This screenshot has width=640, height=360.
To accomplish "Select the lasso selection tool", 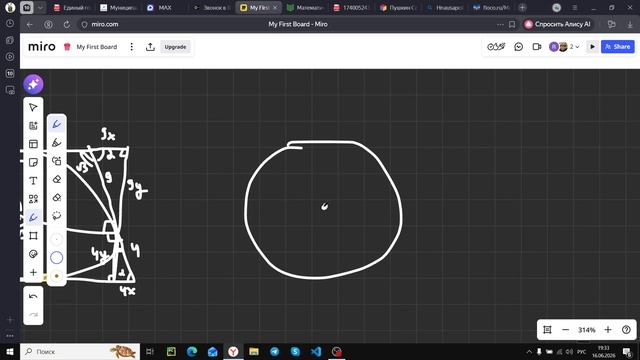I will tap(57, 216).
